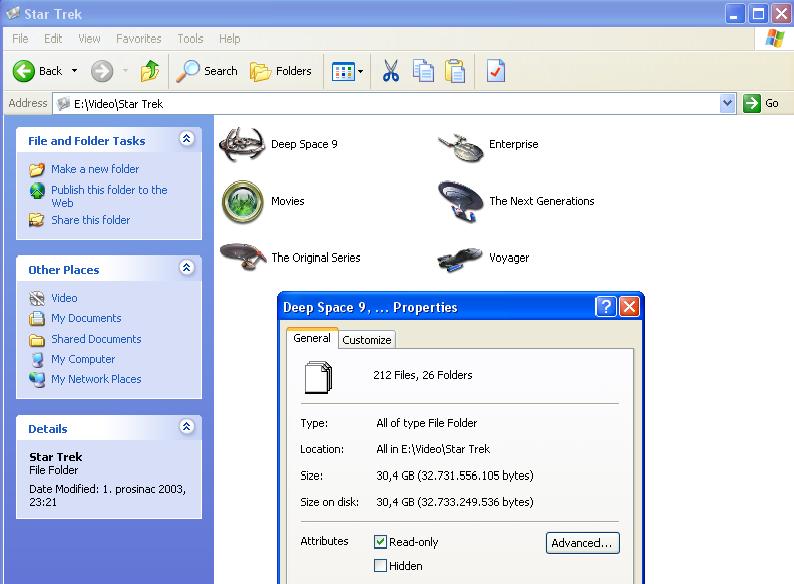
Task: Click the Make a new folder link
Action: coord(95,169)
